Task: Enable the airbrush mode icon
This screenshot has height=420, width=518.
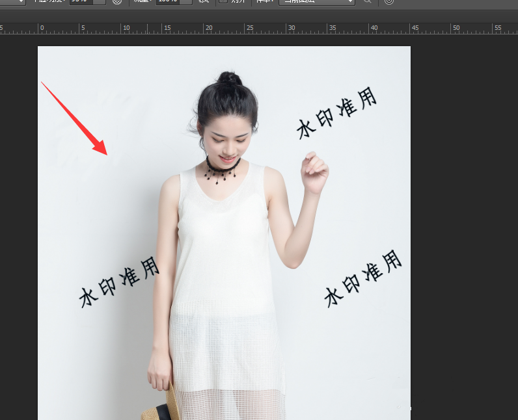Action: [204, 2]
